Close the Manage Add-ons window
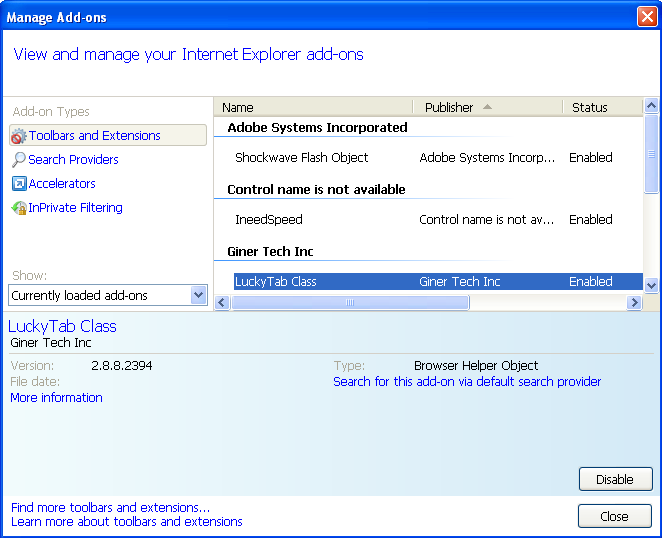The image size is (662, 538). click(647, 17)
